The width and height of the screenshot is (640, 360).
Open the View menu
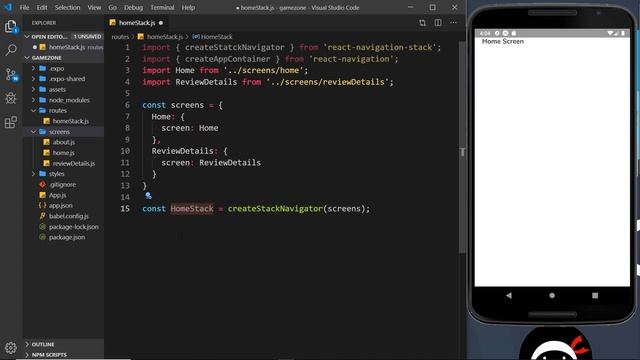[94, 7]
